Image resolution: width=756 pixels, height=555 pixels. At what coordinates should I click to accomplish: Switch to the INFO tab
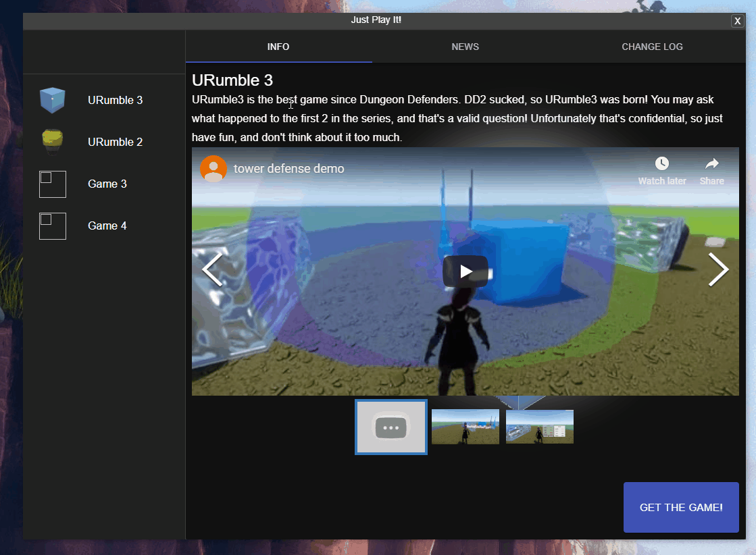(x=278, y=47)
